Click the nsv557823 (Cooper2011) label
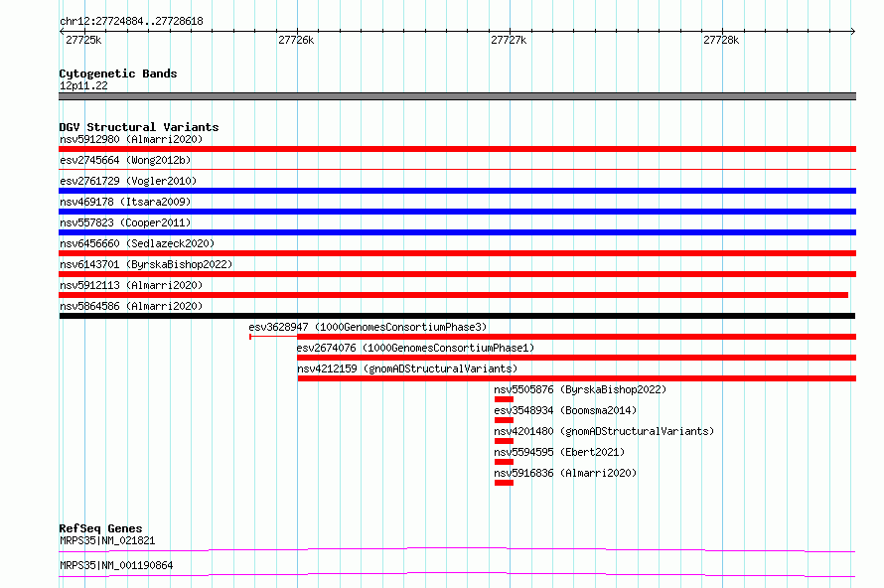Viewport: 884px width, 588px height. click(x=125, y=222)
